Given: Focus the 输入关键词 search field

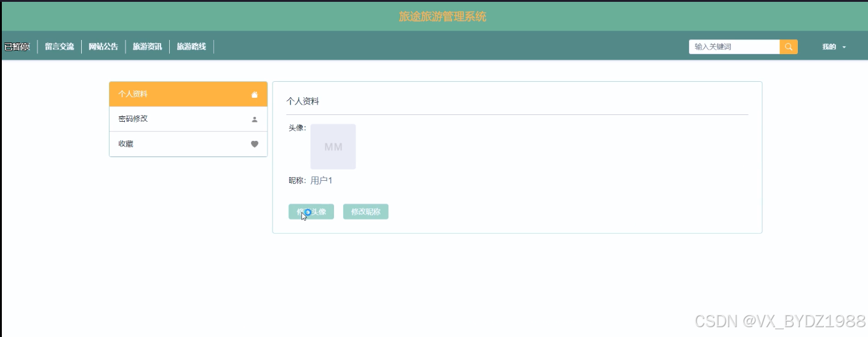Looking at the screenshot, I should click(x=735, y=47).
